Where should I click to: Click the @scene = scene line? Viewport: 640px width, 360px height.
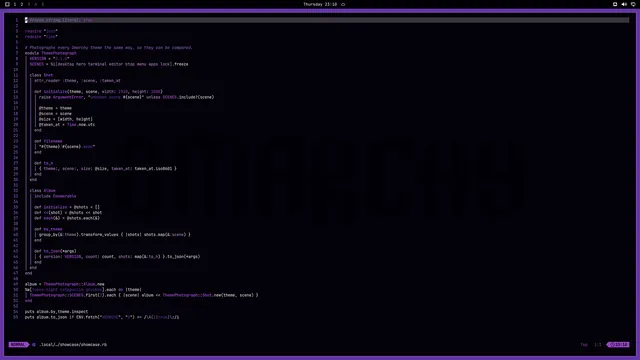pyautogui.click(x=55, y=114)
